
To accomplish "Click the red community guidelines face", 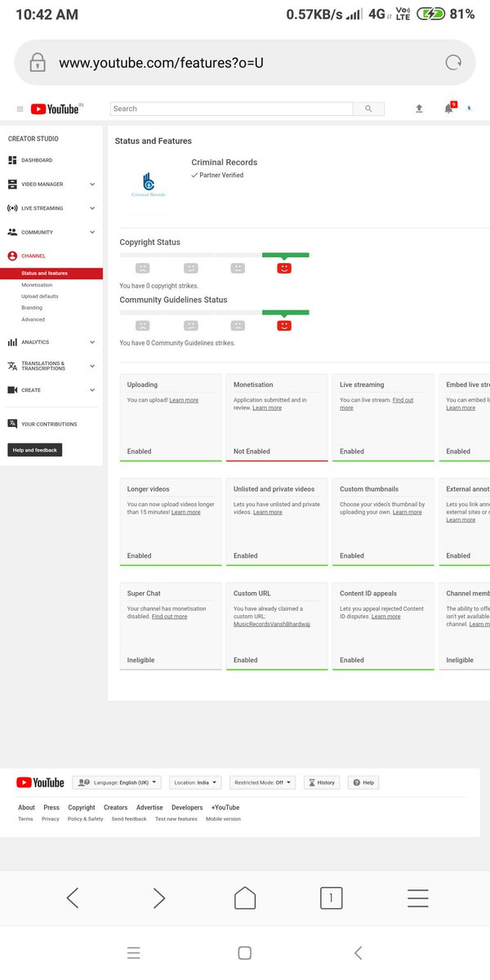I will [x=284, y=325].
